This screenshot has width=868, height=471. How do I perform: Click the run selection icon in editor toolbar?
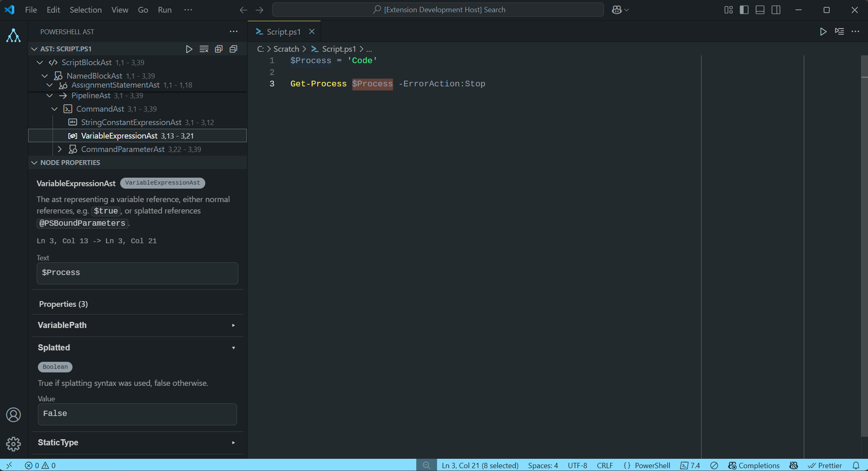pos(839,31)
